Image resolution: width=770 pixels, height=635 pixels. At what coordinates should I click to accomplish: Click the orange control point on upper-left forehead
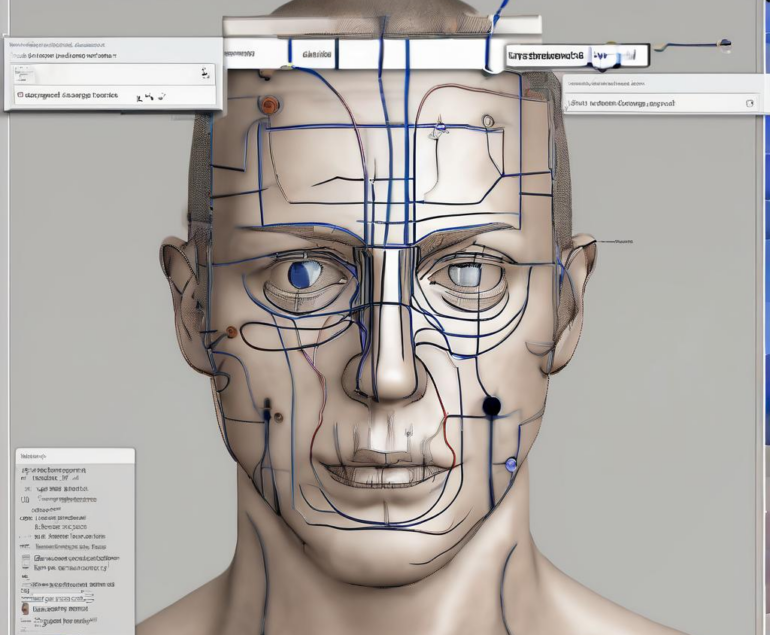coord(268,103)
